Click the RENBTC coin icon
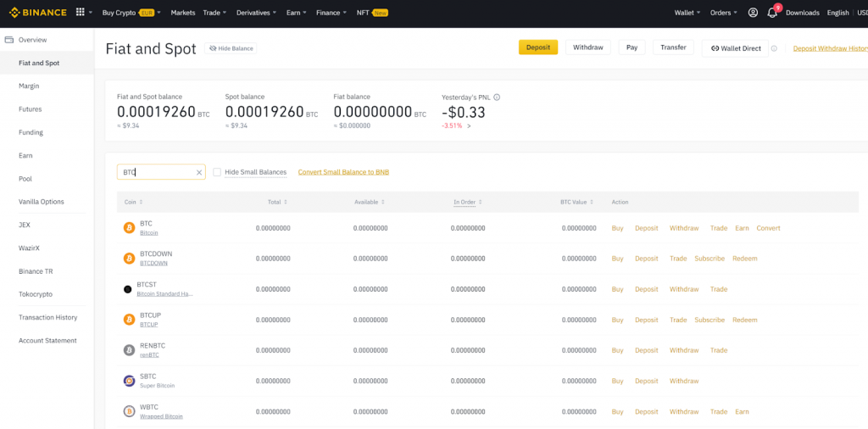The width and height of the screenshot is (868, 429). (x=129, y=350)
